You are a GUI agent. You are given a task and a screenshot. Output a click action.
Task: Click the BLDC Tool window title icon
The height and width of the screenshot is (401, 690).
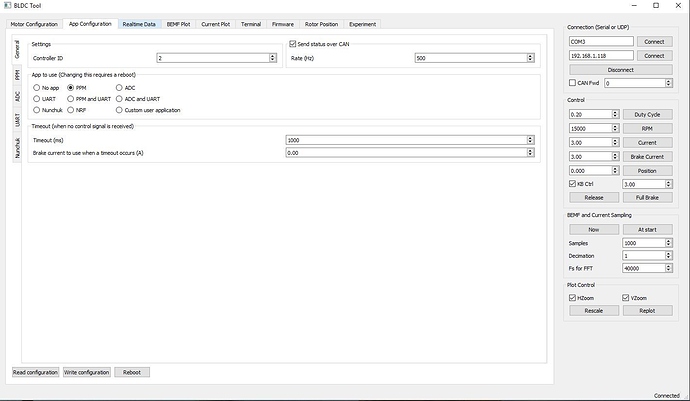[x=6, y=6]
